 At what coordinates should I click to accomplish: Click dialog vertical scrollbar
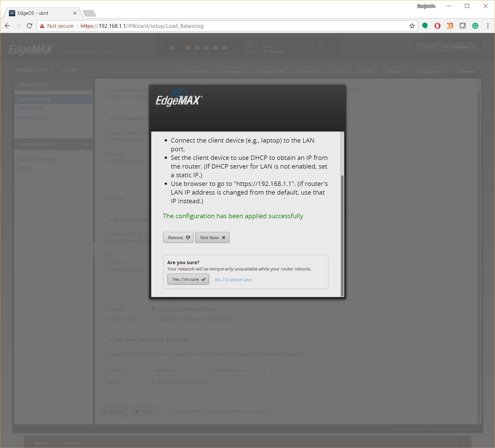tap(342, 236)
